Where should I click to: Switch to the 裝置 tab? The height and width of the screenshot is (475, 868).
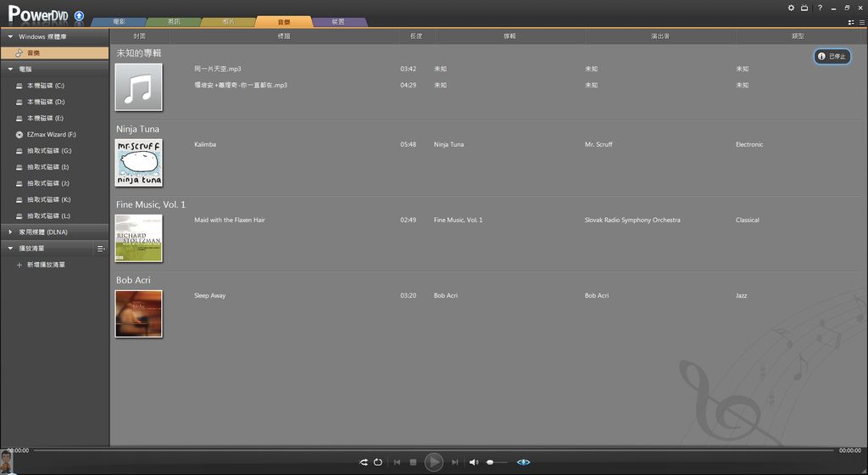338,21
